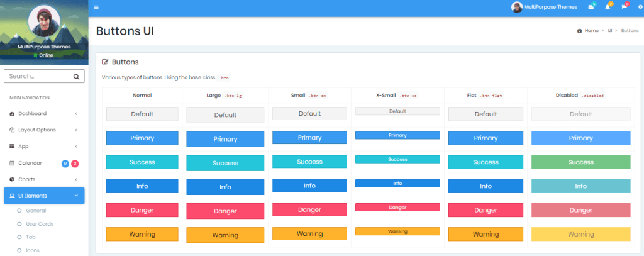The image size is (644, 256).
Task: Click the Home breadcrumb dashboard icon
Action: pyautogui.click(x=579, y=31)
